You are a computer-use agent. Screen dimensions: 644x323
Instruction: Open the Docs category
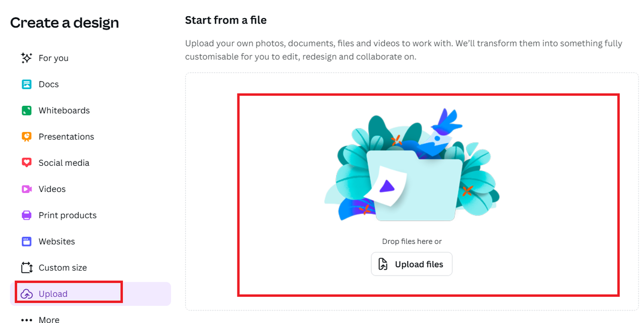coord(49,84)
